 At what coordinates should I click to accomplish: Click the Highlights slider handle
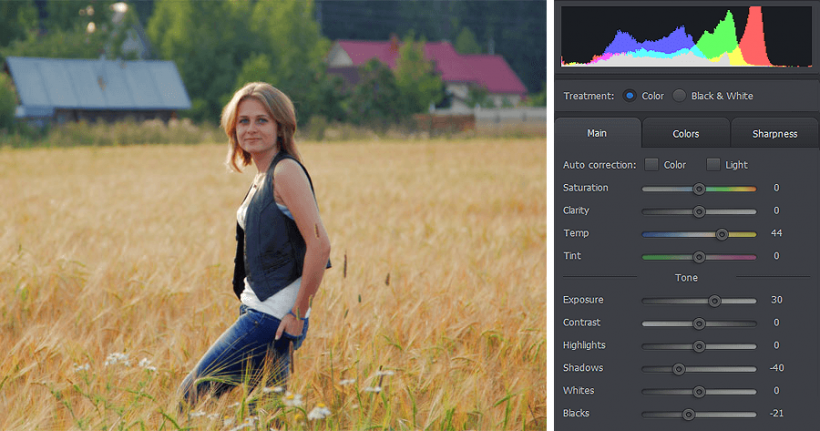point(699,346)
